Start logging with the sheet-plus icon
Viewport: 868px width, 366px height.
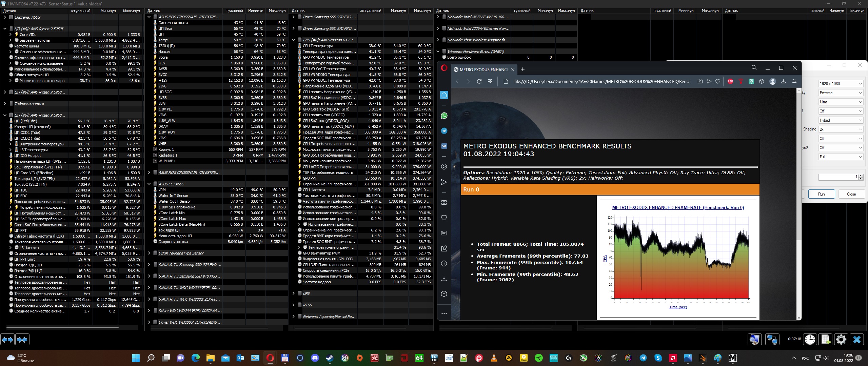826,339
